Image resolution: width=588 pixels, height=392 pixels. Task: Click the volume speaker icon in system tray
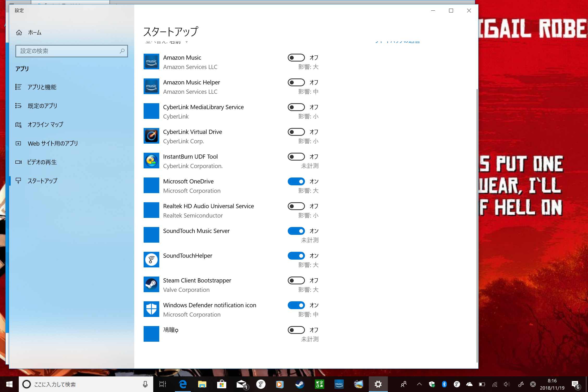(507, 384)
